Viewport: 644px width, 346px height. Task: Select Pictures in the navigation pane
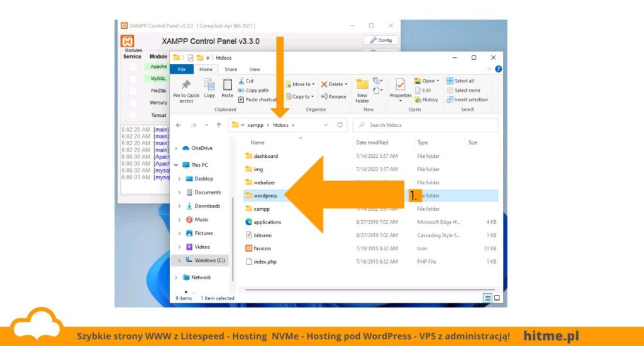pos(199,233)
